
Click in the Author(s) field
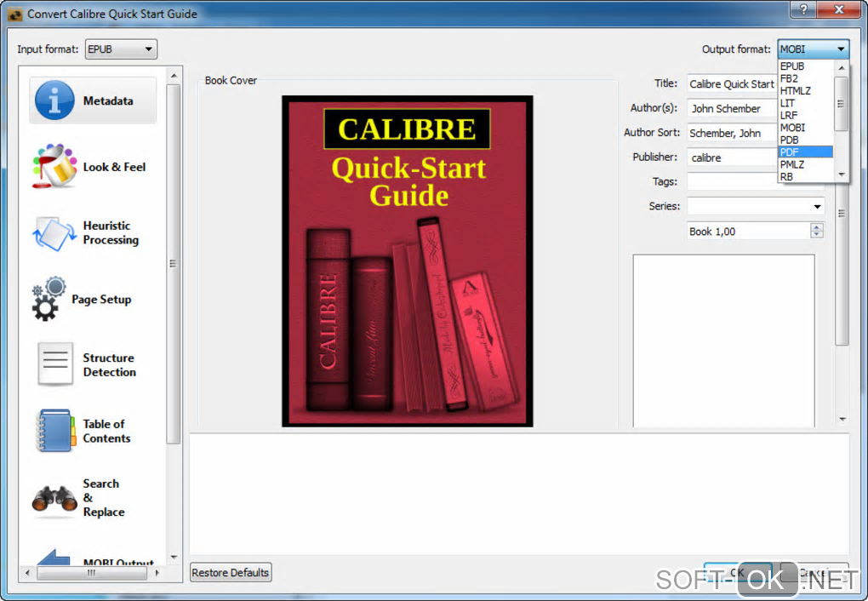pyautogui.click(x=732, y=108)
